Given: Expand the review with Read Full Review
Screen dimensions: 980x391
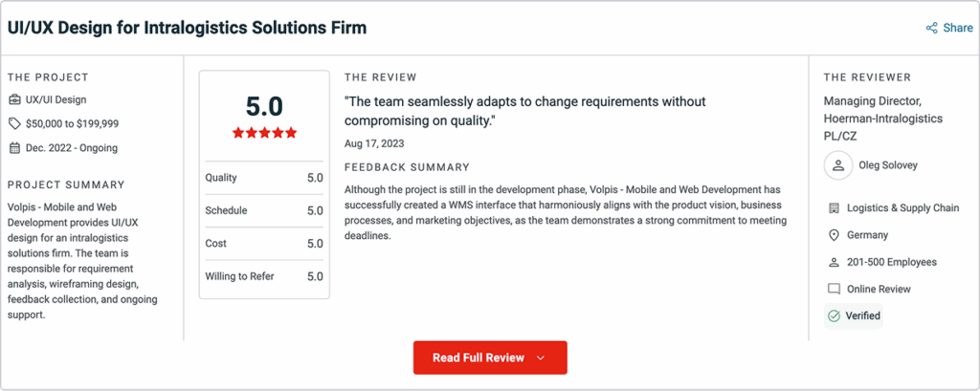Looking at the screenshot, I should (x=479, y=358).
